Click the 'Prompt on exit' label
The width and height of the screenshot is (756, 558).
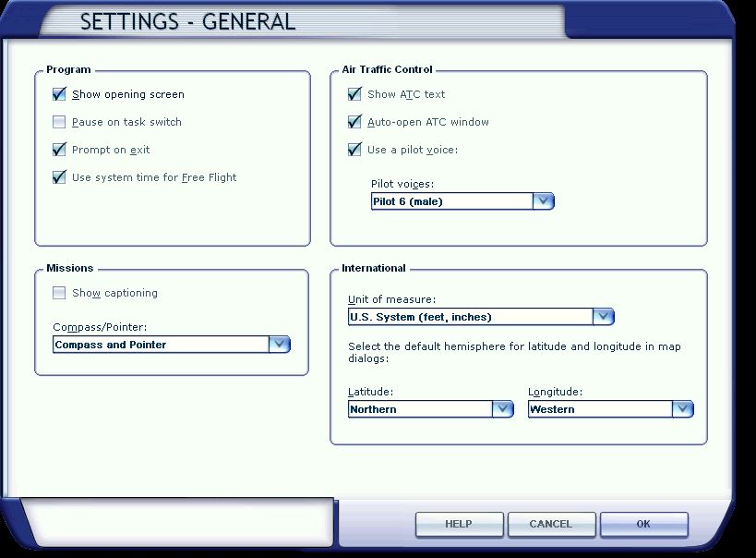click(x=111, y=150)
